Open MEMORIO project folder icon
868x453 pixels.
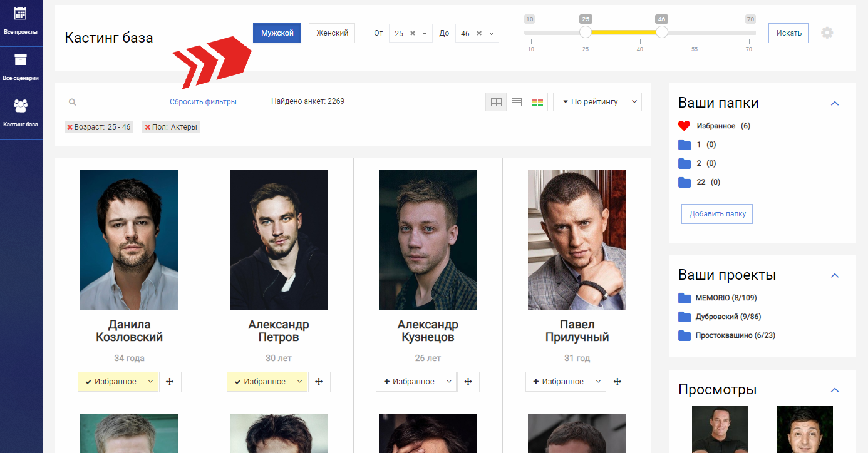pyautogui.click(x=685, y=298)
